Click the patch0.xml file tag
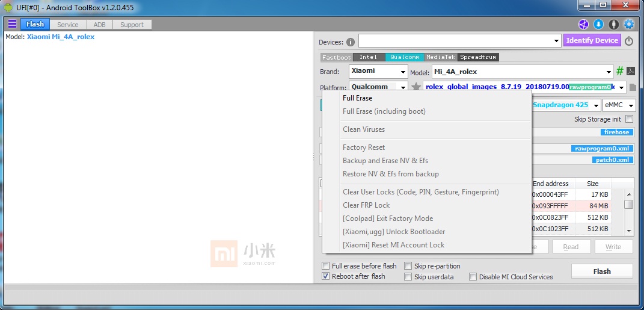The image size is (644, 310). click(x=612, y=160)
